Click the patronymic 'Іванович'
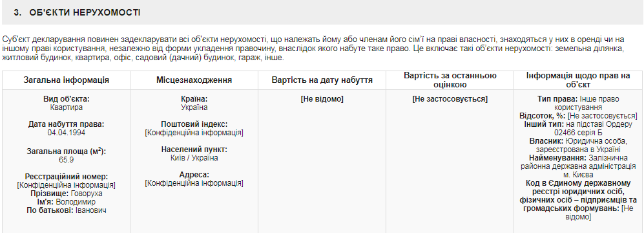The image size is (644, 233). pyautogui.click(x=91, y=210)
